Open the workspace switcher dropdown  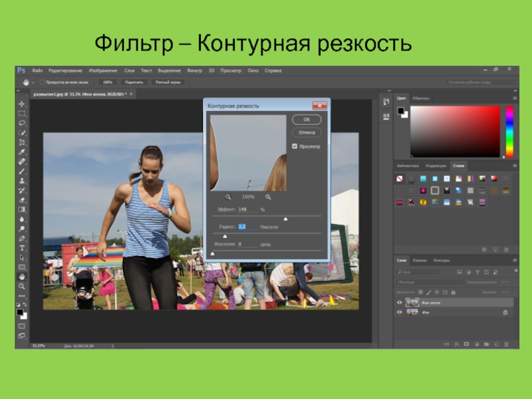(481, 82)
